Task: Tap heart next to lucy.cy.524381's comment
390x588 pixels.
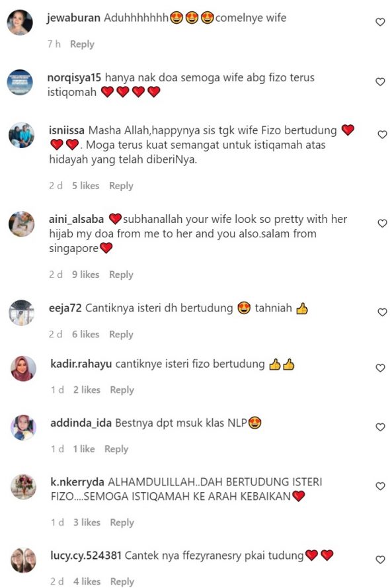Action: pyautogui.click(x=380, y=560)
